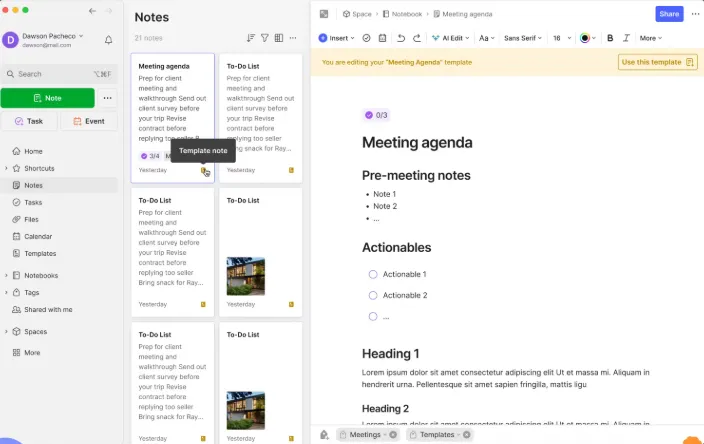Open the text style Aa dropdown

(486, 38)
